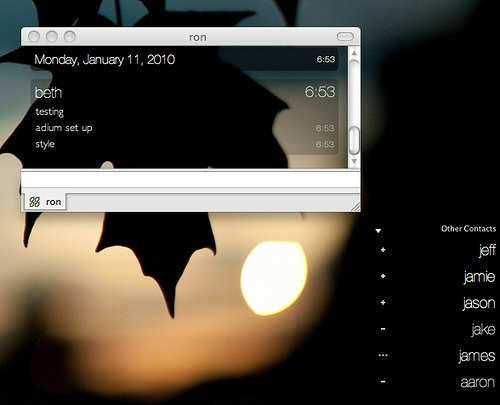The image size is (500, 405).
Task: Click the ron window title text
Action: 198,37
